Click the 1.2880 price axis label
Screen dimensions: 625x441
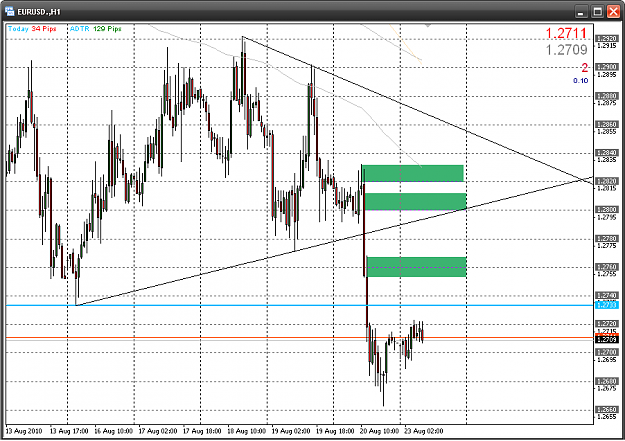click(x=607, y=96)
